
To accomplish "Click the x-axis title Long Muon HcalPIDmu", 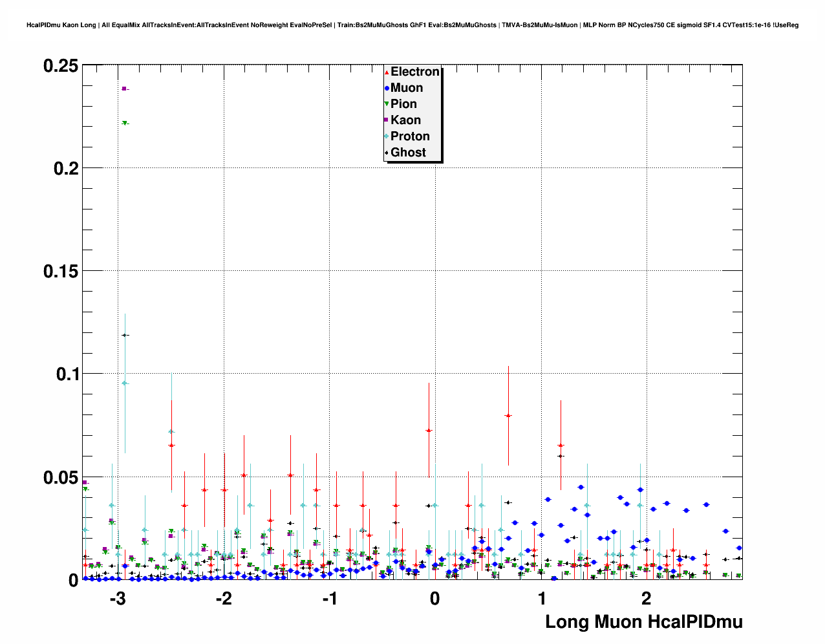I will (644, 622).
